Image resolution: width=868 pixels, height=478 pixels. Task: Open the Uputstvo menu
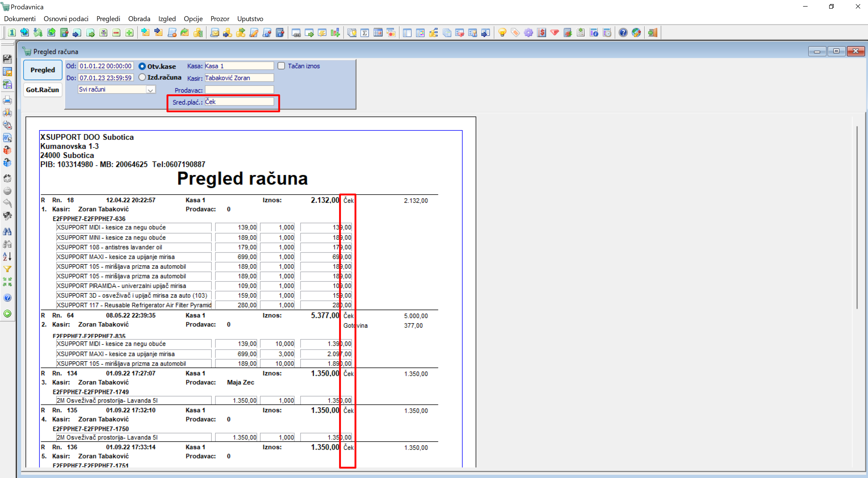point(250,19)
